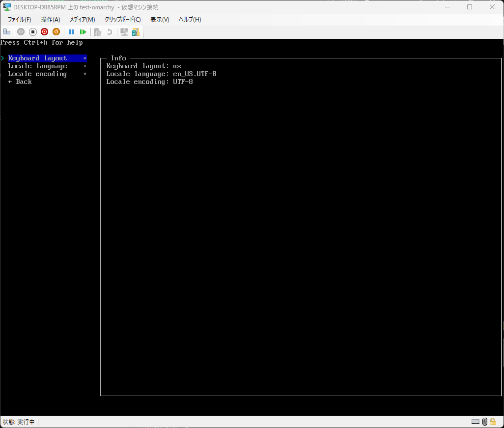This screenshot has height=428, width=504.
Task: Open the share/zip folder toolbar icon
Action: pos(136,32)
